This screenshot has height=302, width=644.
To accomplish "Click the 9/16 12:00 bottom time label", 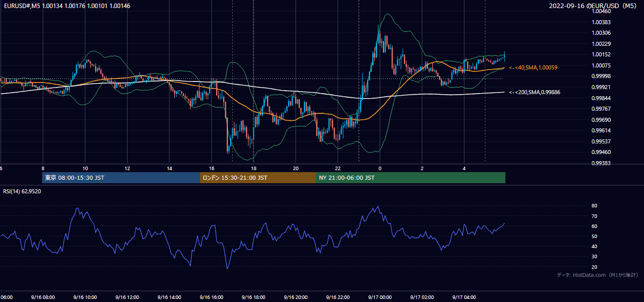I will click(127, 297).
